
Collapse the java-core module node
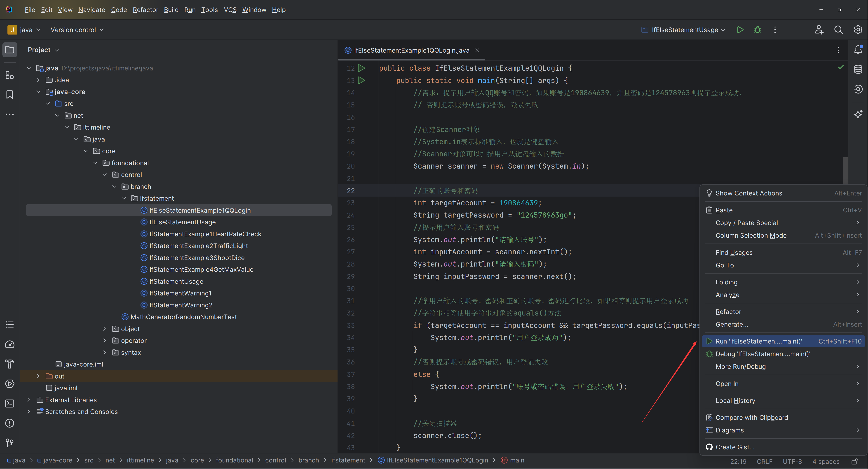38,92
